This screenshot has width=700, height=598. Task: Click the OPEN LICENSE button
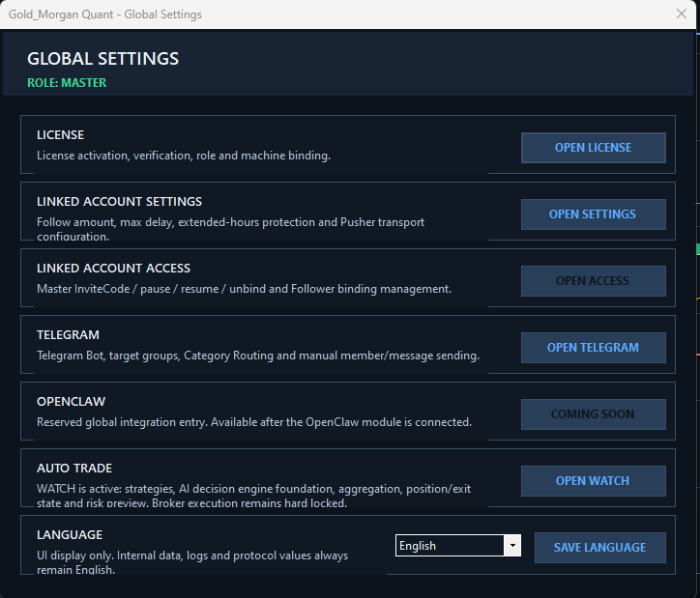click(x=594, y=148)
